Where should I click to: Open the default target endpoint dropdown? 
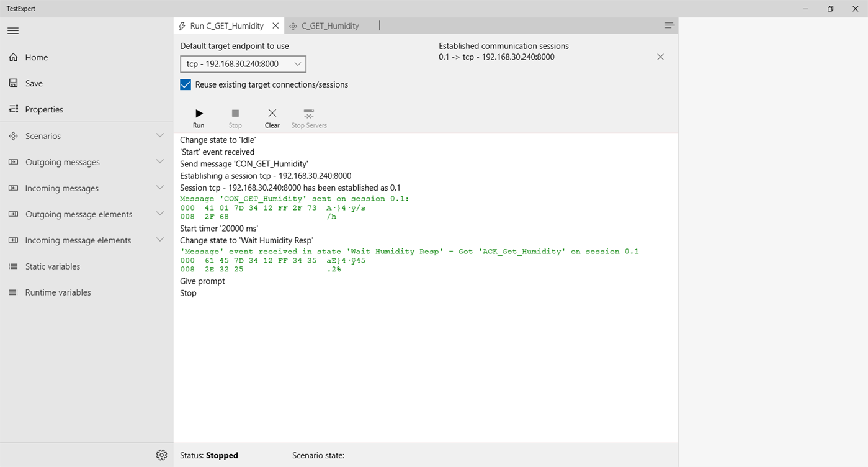tap(243, 64)
